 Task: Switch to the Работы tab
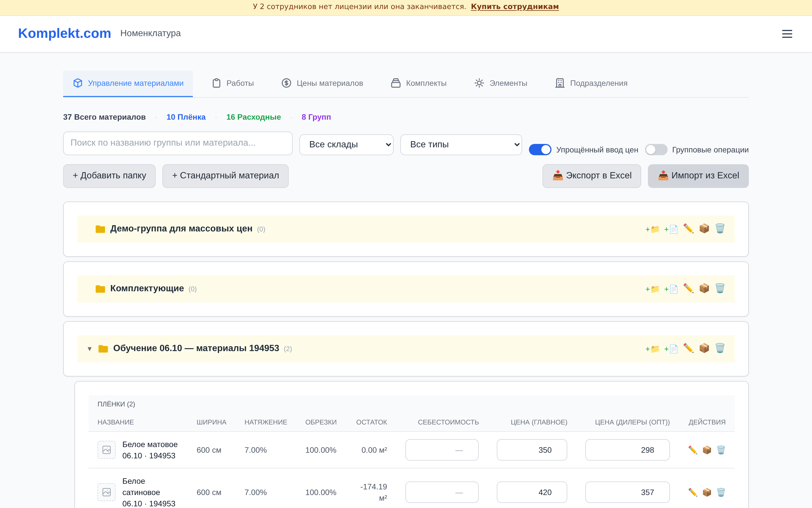click(x=233, y=83)
